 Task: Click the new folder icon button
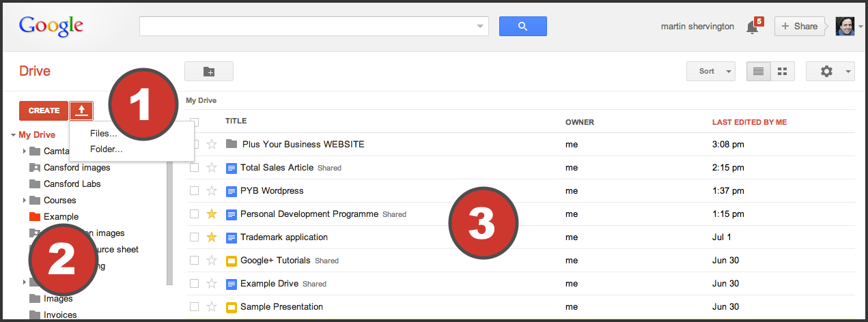pos(209,72)
